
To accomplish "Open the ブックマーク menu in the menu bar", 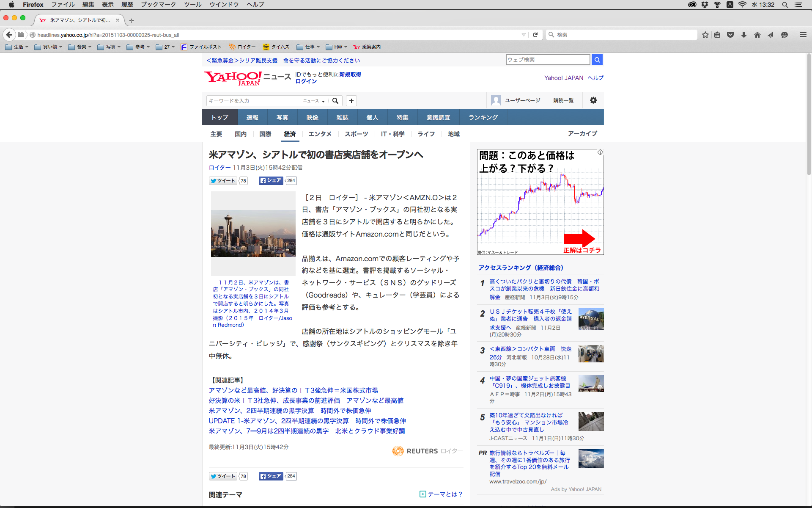I will pyautogui.click(x=158, y=5).
